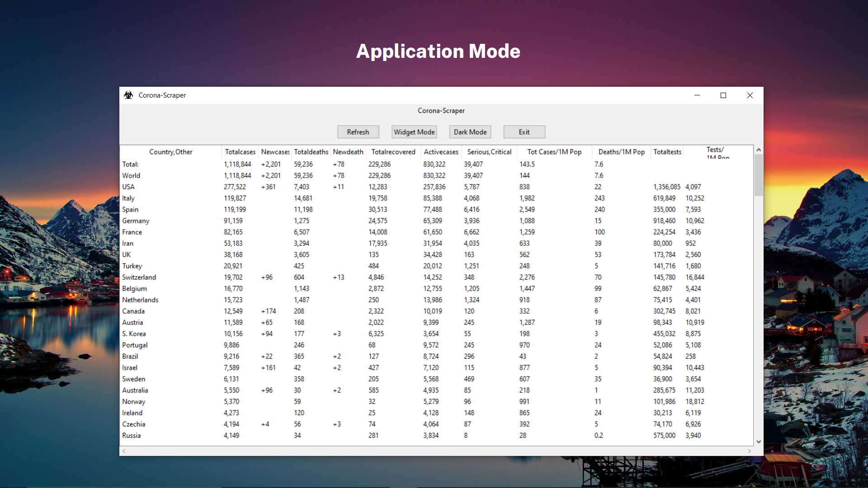Click the Refresh button

[x=358, y=132]
